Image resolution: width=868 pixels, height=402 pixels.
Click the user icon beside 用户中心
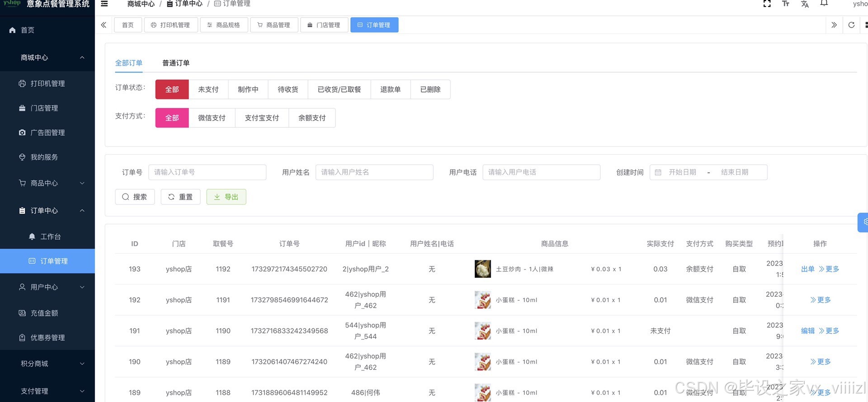pos(22,287)
